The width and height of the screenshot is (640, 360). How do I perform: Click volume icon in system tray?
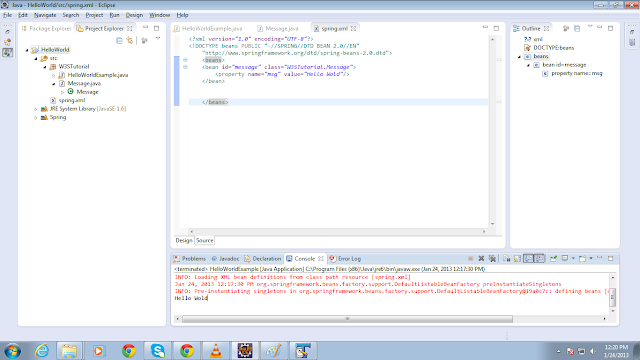pyautogui.click(x=593, y=351)
